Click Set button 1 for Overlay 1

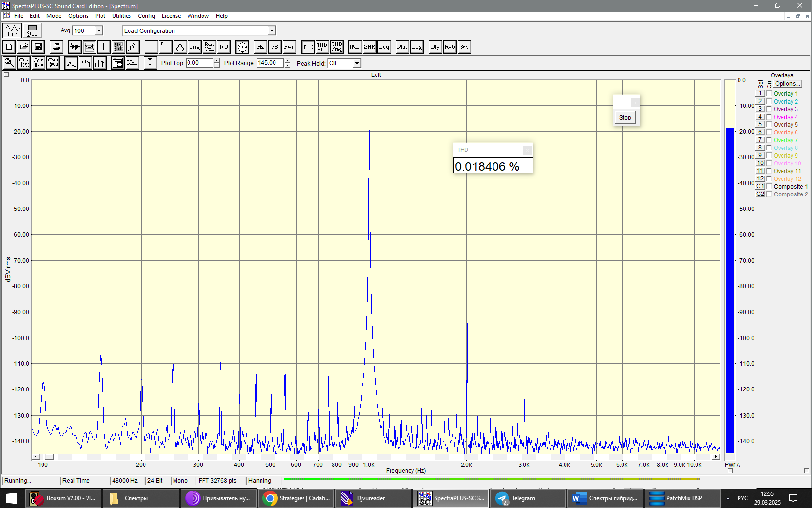point(760,93)
